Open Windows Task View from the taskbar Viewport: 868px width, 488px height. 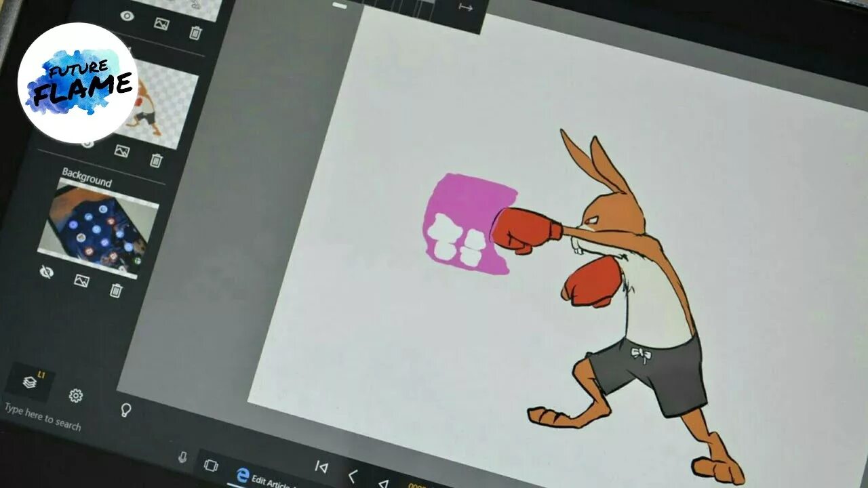211,465
